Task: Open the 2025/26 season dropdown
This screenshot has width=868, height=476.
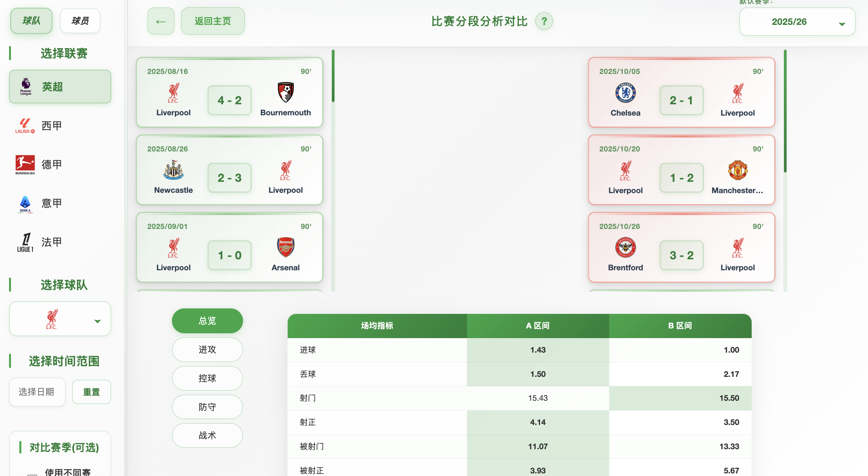Action: [x=797, y=22]
